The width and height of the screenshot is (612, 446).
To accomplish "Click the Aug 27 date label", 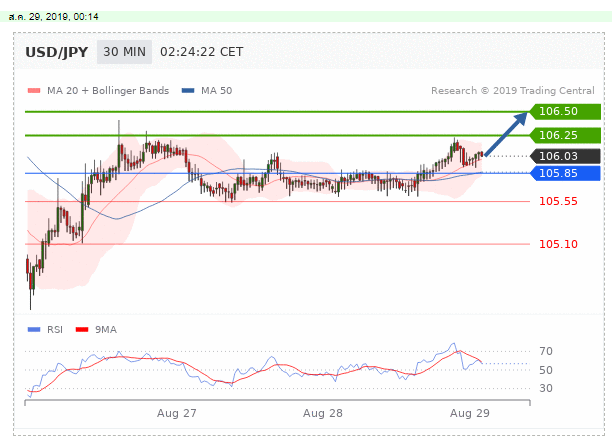I will click(x=177, y=413).
